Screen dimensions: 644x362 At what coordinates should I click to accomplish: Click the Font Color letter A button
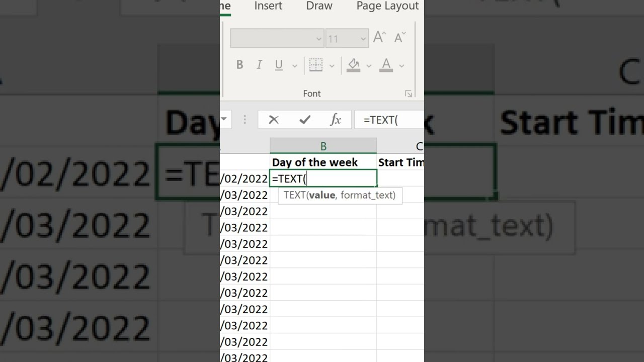386,65
